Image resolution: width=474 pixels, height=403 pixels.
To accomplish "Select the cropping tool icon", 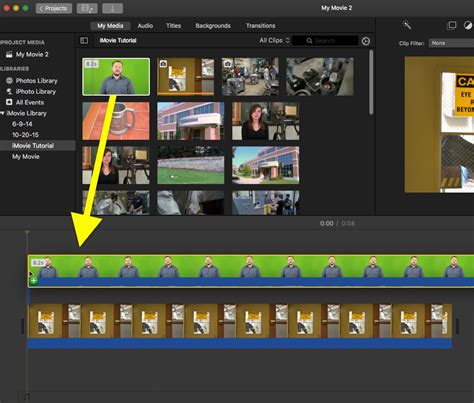I will click(x=452, y=25).
